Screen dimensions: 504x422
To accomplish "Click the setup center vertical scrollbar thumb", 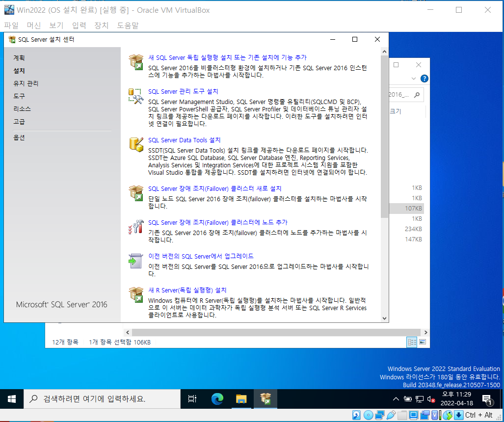I will [384, 136].
